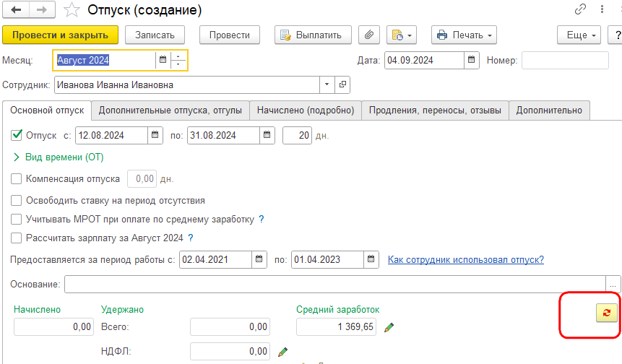Open attached files with paperclip icon

[x=369, y=35]
